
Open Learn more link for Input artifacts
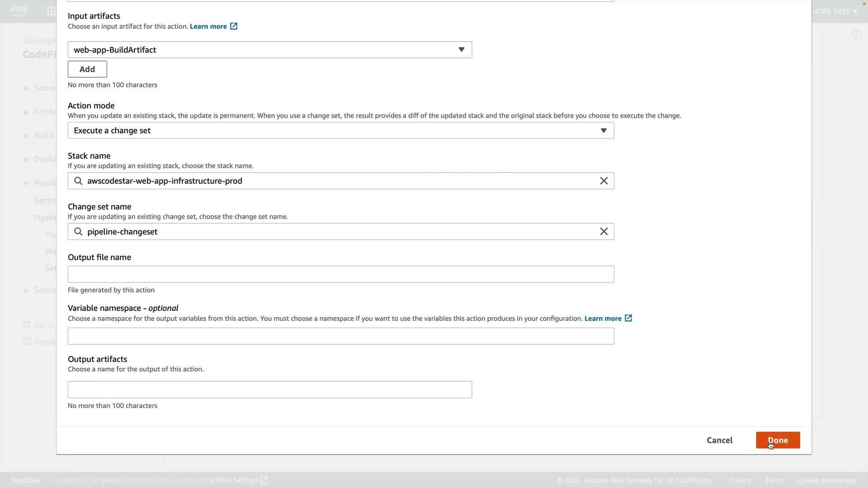point(208,26)
